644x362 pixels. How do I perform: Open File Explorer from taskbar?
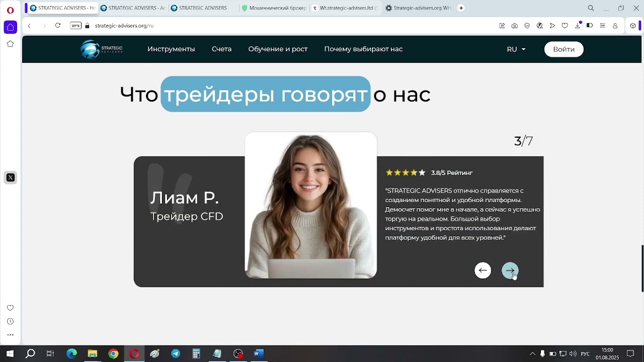click(92, 353)
